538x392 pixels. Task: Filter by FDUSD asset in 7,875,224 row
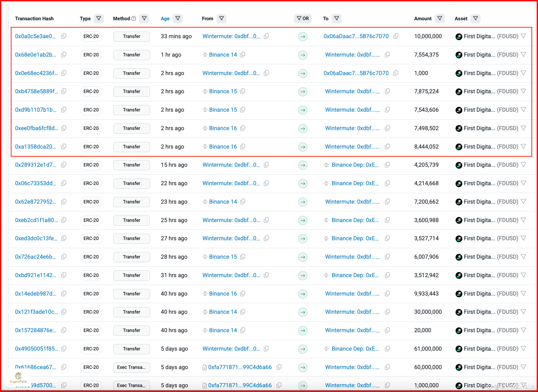point(523,91)
